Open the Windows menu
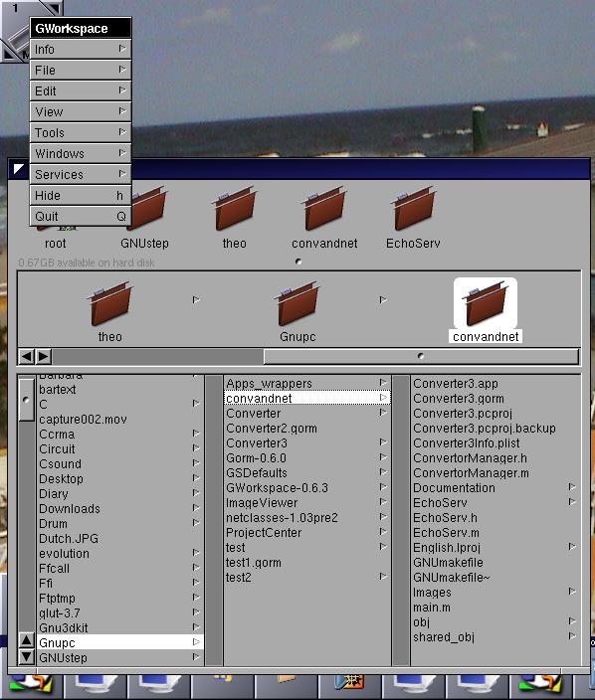Viewport: 595px width, 700px height. click(x=81, y=153)
